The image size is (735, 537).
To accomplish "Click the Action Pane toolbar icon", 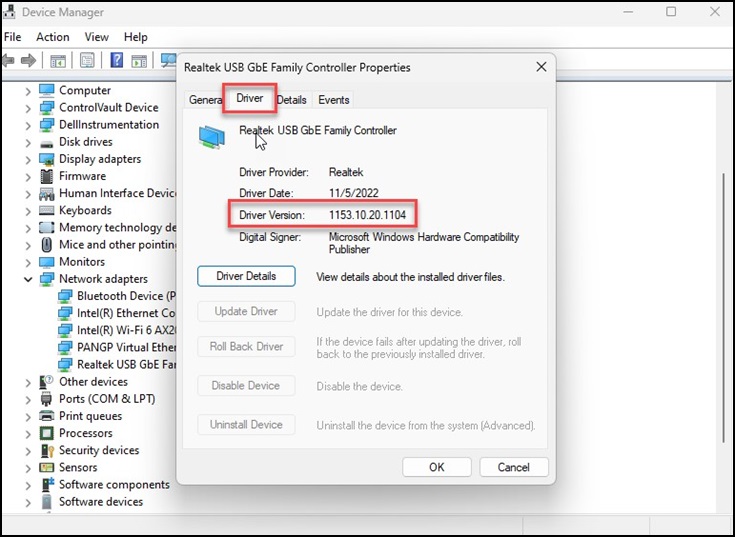I will [139, 61].
